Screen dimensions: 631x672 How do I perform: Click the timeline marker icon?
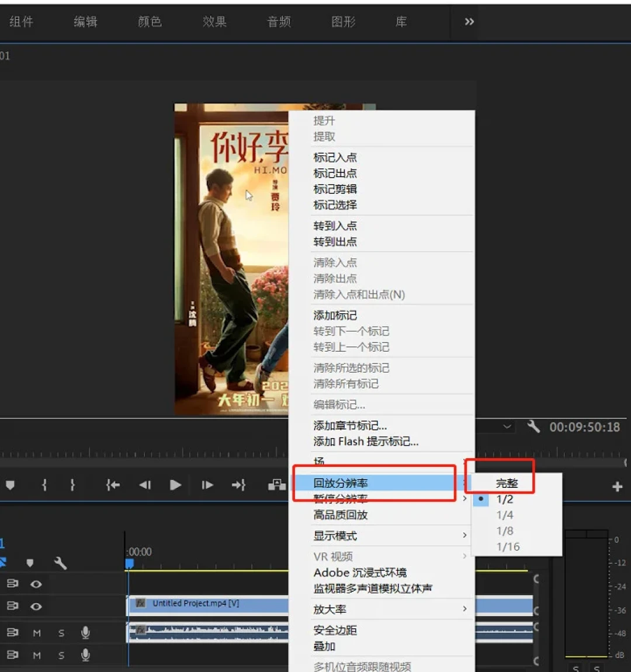(x=30, y=563)
